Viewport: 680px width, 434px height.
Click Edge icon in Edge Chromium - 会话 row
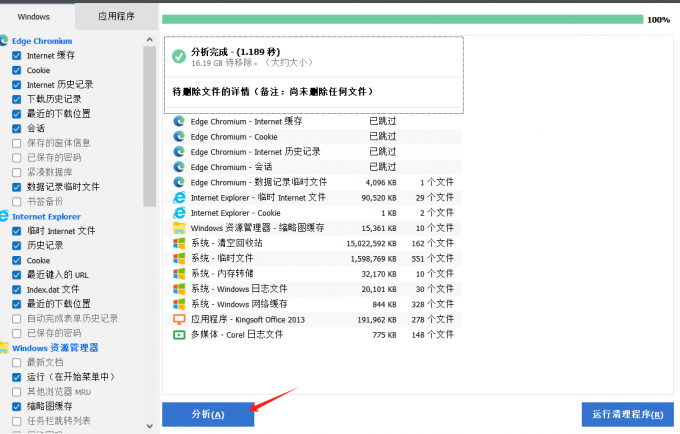pos(179,167)
